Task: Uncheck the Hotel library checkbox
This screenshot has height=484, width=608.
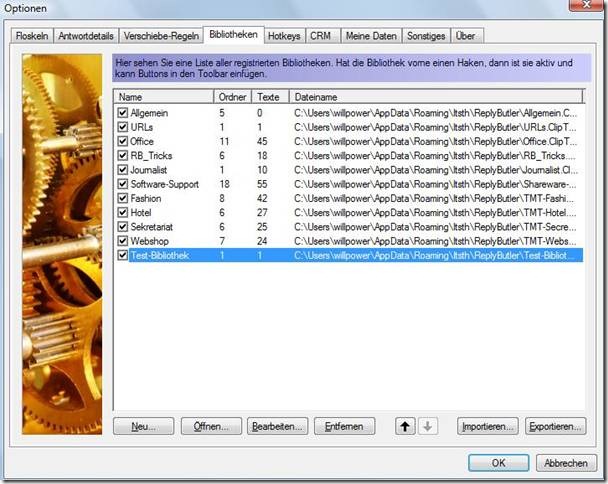Action: click(123, 213)
